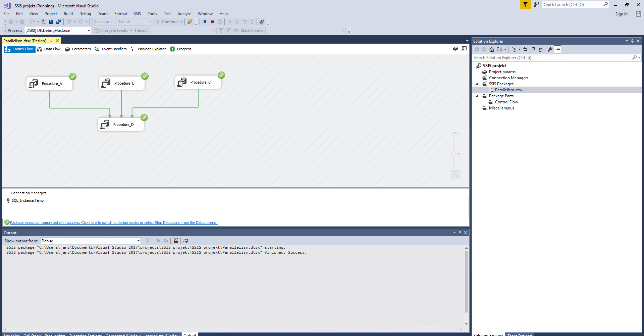Open the Process selector dropdown
Viewport: 644px width, 336px height.
pos(89,31)
